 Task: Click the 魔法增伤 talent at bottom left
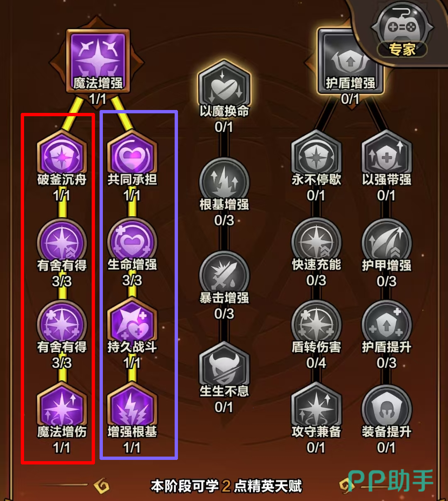tap(62, 407)
